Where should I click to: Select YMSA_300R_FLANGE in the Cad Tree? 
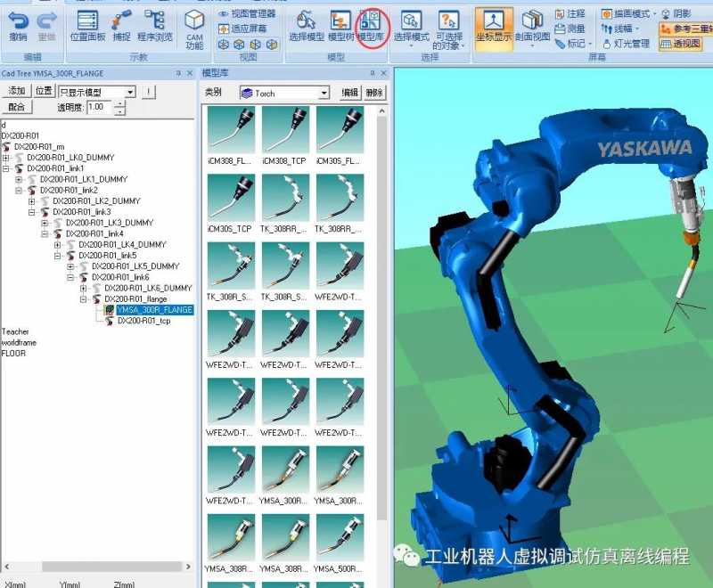point(154,310)
